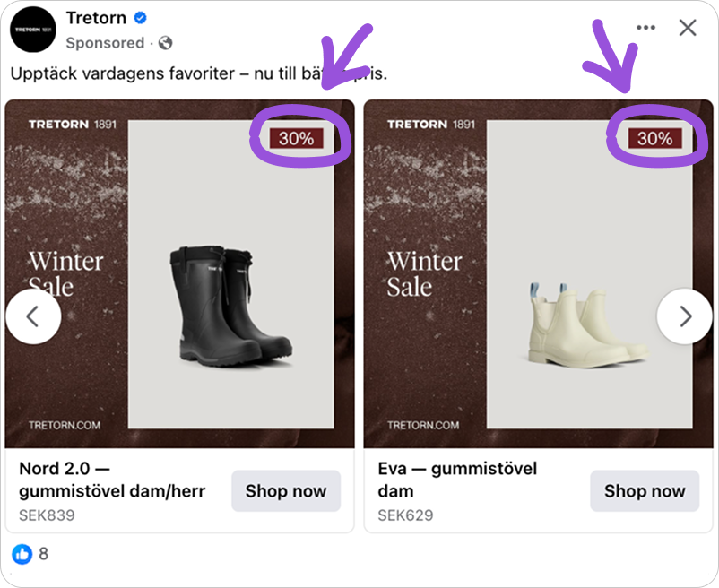Click the blue like reaction icon
The image size is (719, 588).
22,554
